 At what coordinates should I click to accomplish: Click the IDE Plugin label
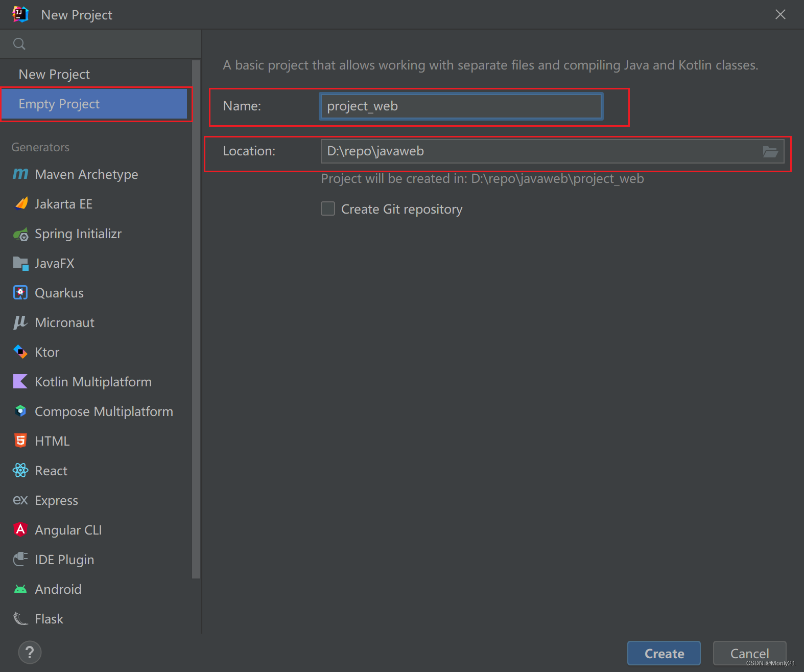(64, 560)
